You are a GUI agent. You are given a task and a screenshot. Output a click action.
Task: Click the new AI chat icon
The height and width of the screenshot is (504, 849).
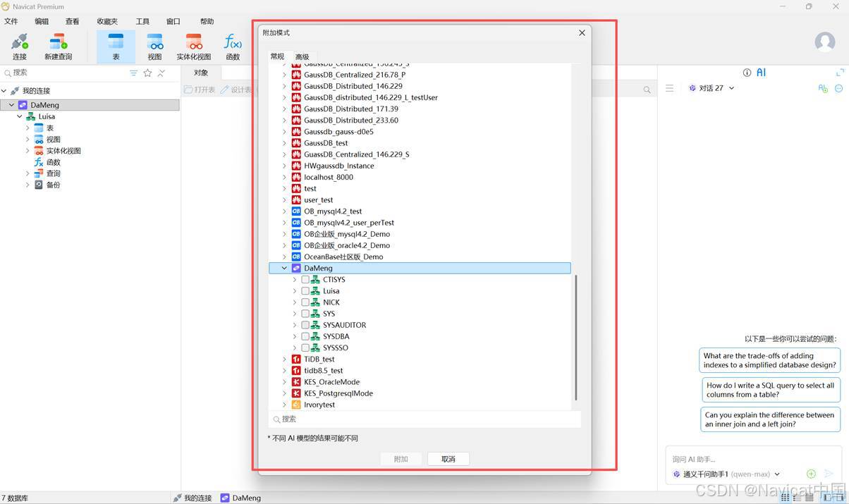(822, 88)
